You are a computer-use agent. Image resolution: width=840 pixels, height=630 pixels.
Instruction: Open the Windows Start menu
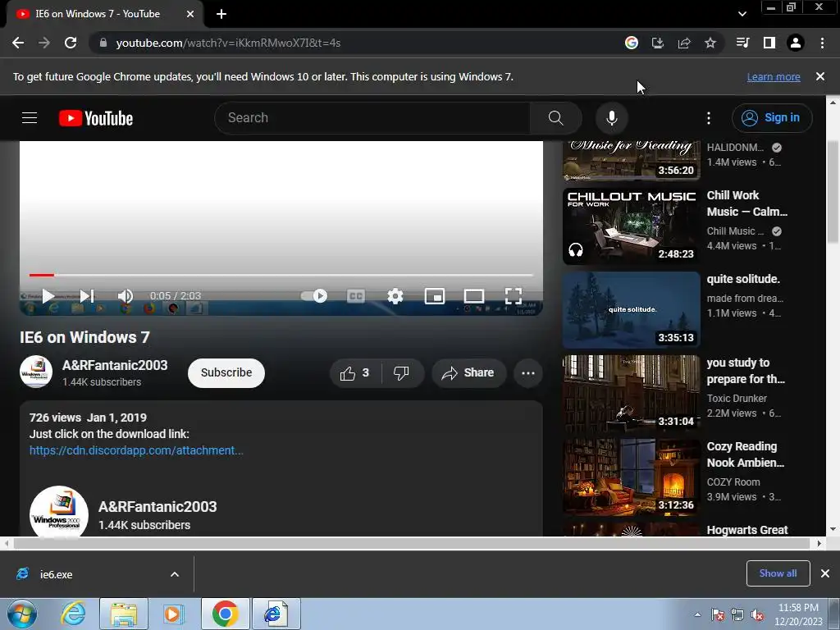[22, 614]
